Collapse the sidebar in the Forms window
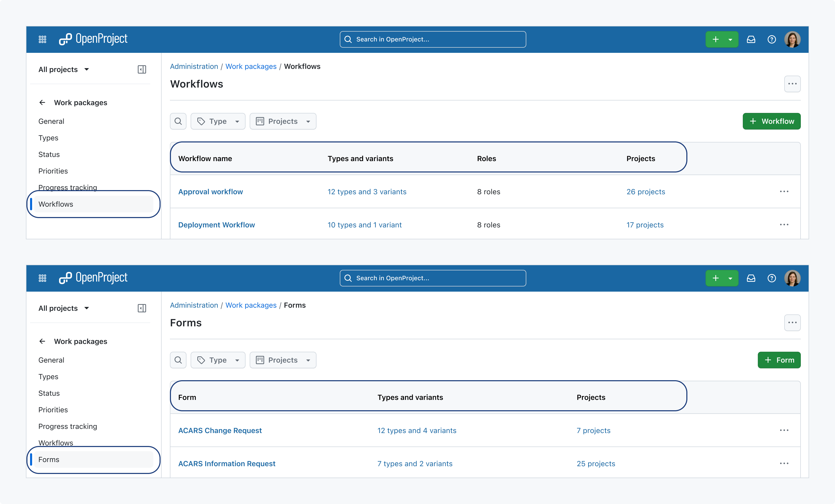The width and height of the screenshot is (835, 504). pos(142,308)
